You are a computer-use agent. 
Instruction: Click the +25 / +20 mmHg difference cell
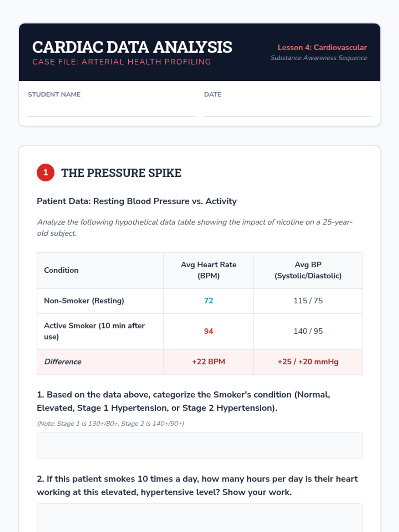(308, 362)
